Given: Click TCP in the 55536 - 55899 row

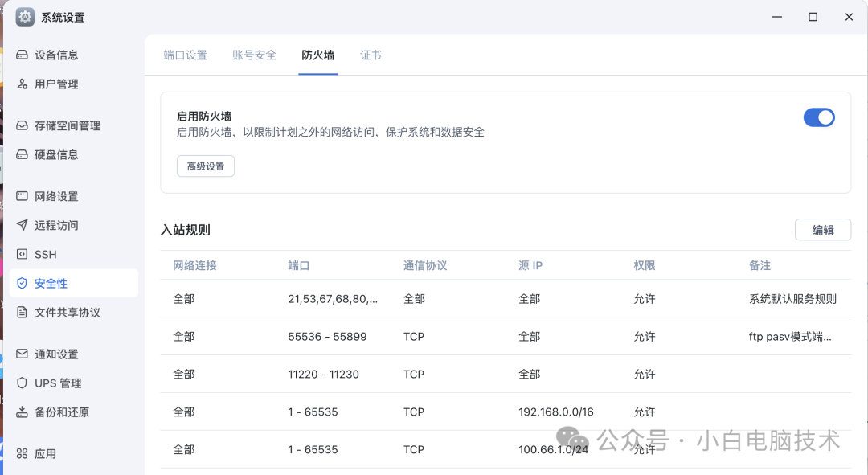Looking at the screenshot, I should (414, 337).
